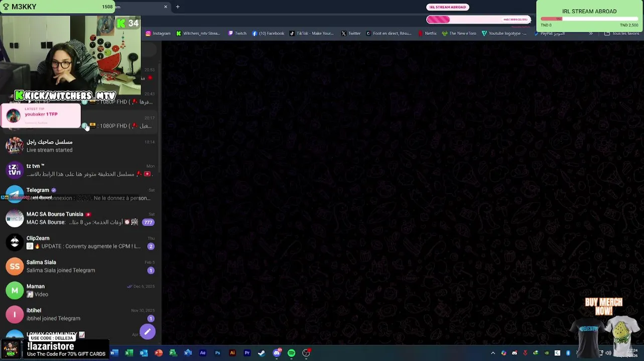The image size is (644, 361).
Task: Click the tz tvn channel avatar
Action: tap(15, 170)
